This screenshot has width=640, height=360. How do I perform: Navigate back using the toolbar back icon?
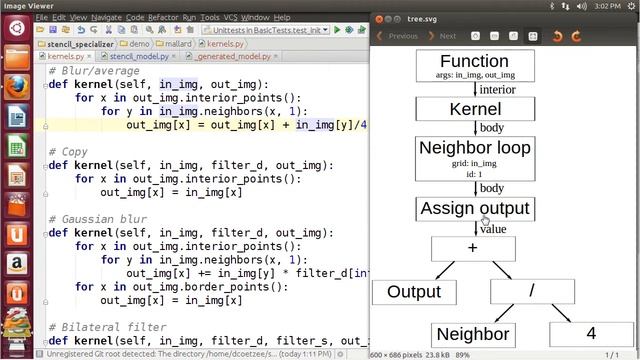click(178, 30)
